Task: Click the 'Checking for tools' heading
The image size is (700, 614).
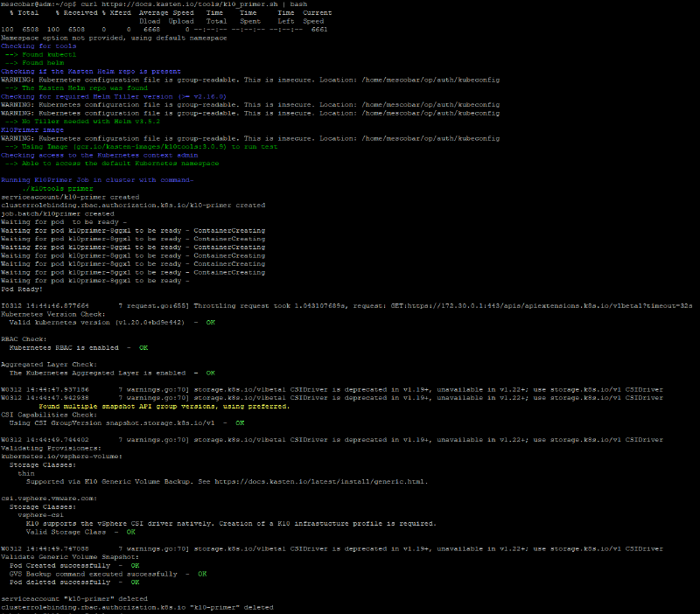Action: (x=38, y=46)
